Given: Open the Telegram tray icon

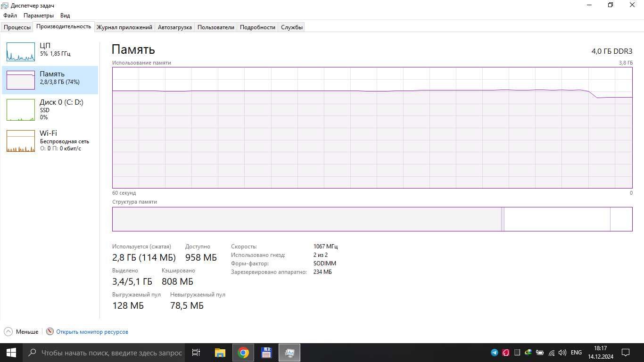Looking at the screenshot, I should tap(495, 353).
